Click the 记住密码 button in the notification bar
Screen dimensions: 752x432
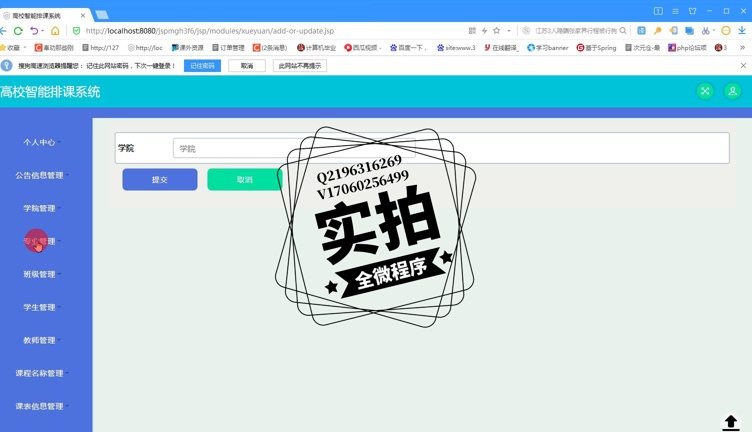pos(202,66)
